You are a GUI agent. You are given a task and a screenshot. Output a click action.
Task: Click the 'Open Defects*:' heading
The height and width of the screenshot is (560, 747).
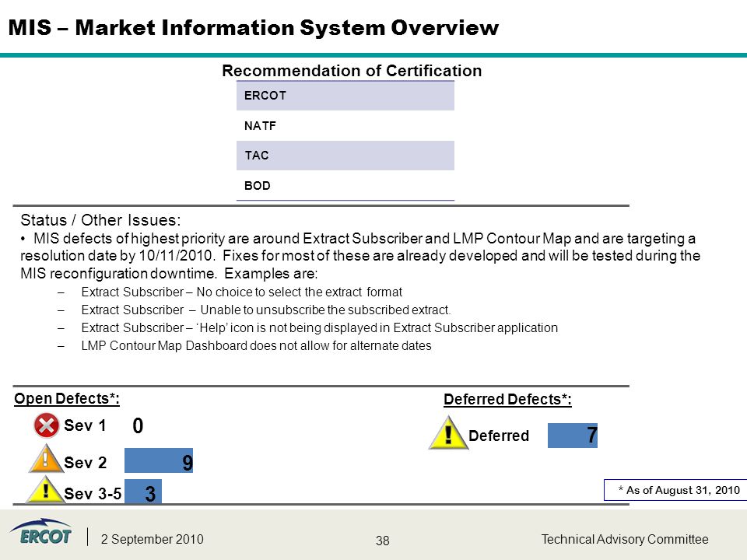(x=67, y=398)
